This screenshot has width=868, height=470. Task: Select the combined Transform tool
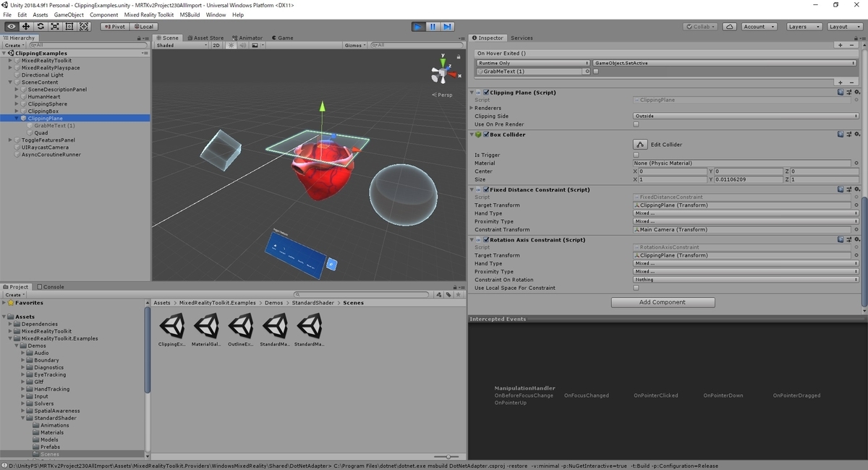point(84,27)
